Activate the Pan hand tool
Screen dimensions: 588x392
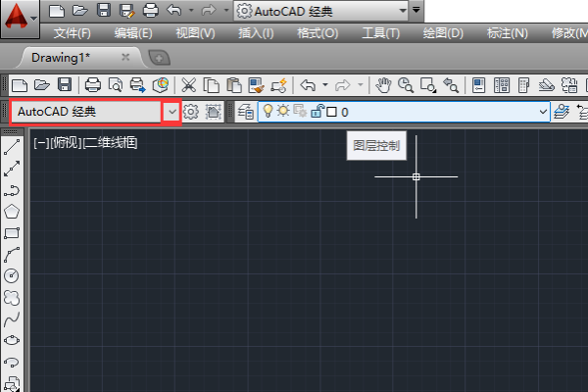pos(384,85)
